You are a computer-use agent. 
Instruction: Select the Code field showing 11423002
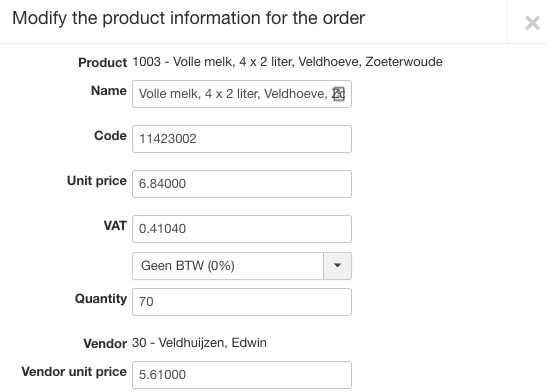[x=242, y=139]
